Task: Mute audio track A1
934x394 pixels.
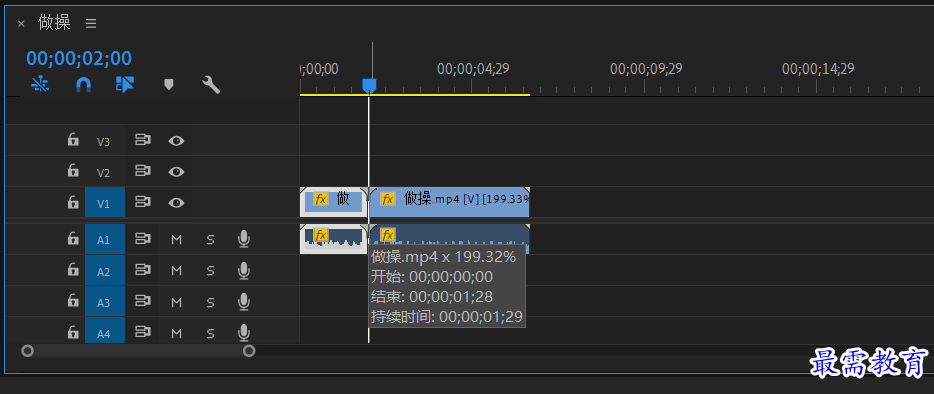Action: click(176, 240)
